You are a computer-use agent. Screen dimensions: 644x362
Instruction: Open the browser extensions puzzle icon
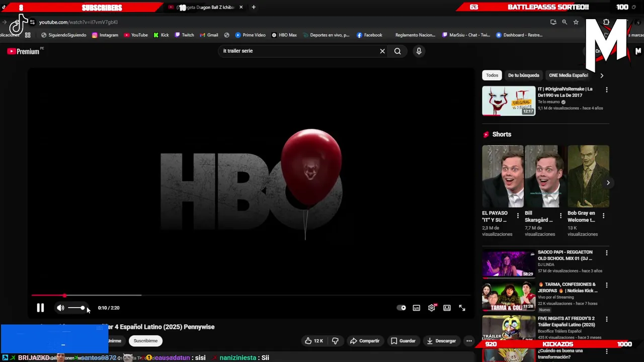click(x=606, y=22)
